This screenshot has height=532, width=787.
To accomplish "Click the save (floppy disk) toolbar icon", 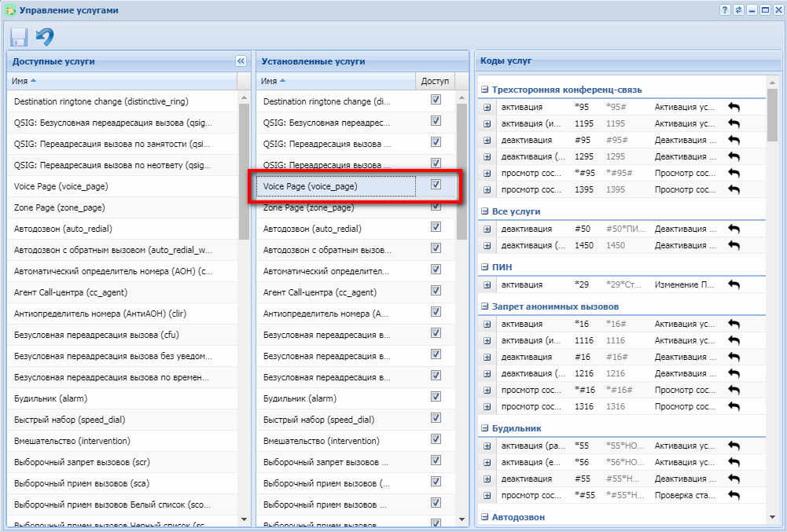I will pyautogui.click(x=18, y=37).
